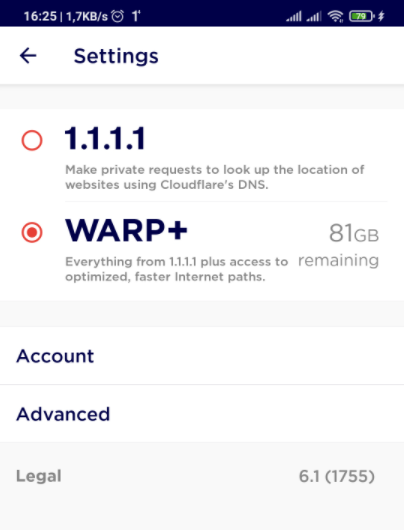Tap the charging bolt icon
The width and height of the screenshot is (404, 530).
(381, 16)
